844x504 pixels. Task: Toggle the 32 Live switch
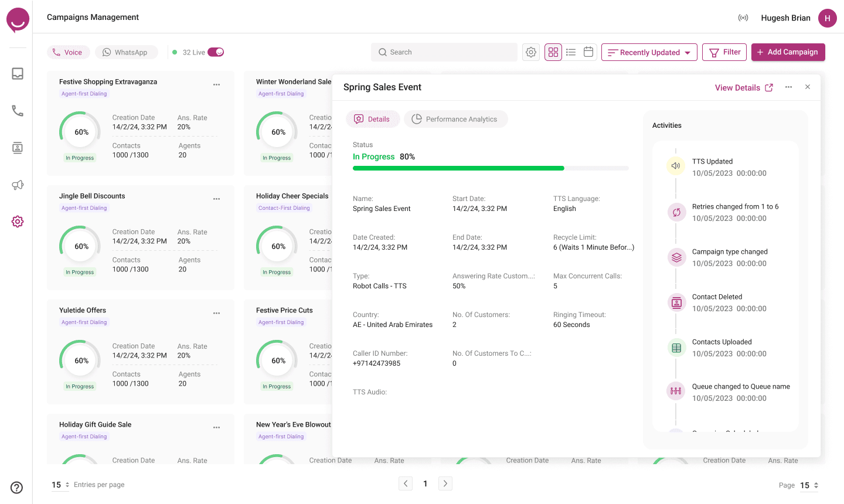tap(216, 52)
